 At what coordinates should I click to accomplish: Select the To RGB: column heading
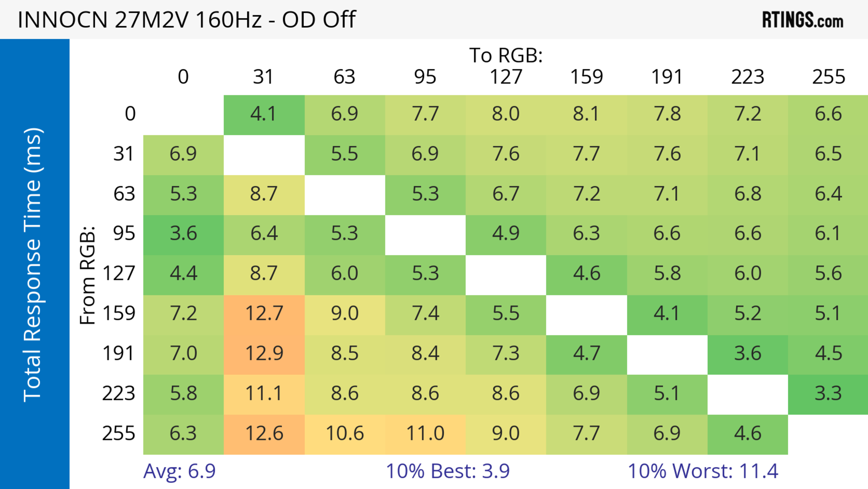(x=505, y=55)
